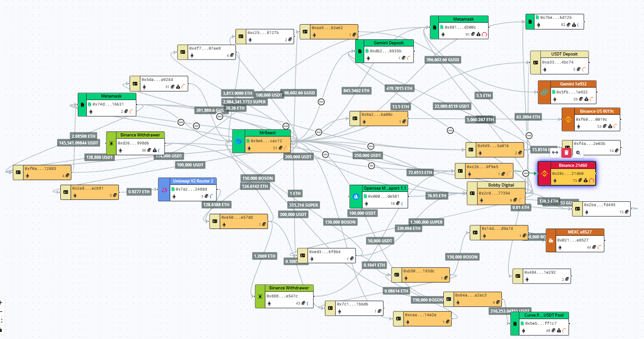
Task: Click the Gemini 1e932 logo icon
Action: [544, 92]
